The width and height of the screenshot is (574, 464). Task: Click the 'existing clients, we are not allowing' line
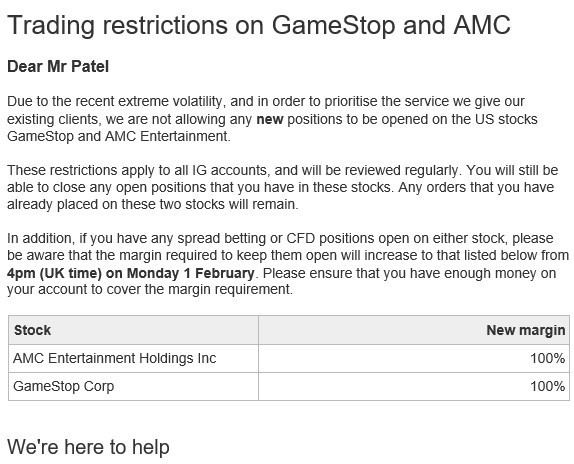coord(272,119)
